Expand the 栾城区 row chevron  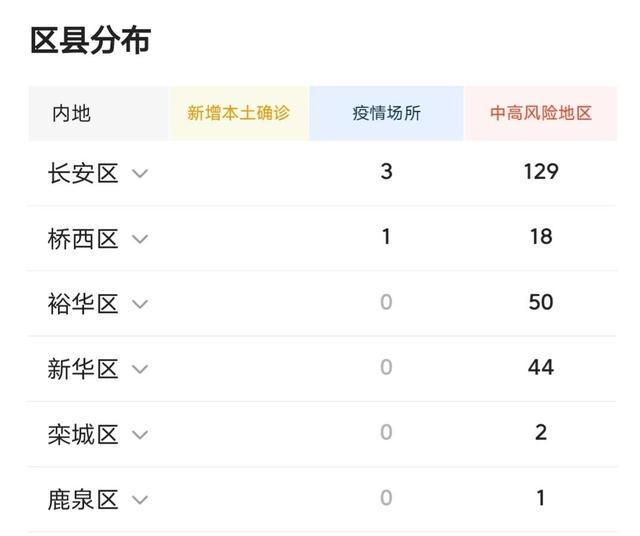tap(140, 435)
